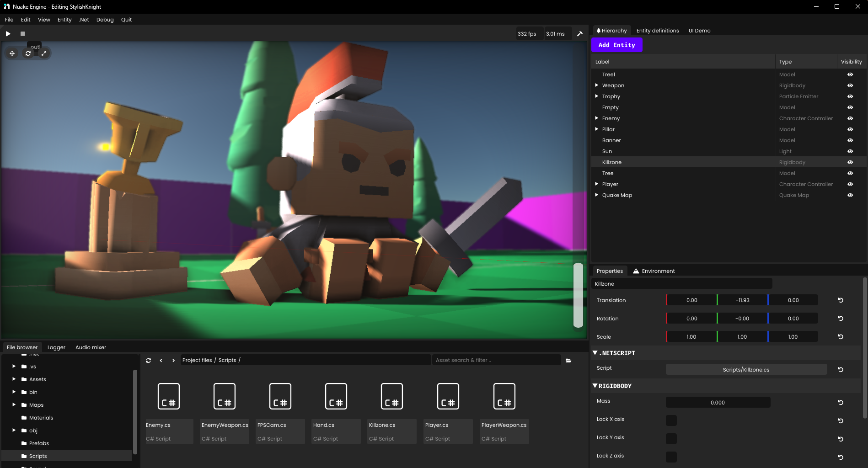Viewport: 868px width, 468px height.
Task: Enable Lock X axis checkbox
Action: pos(671,420)
